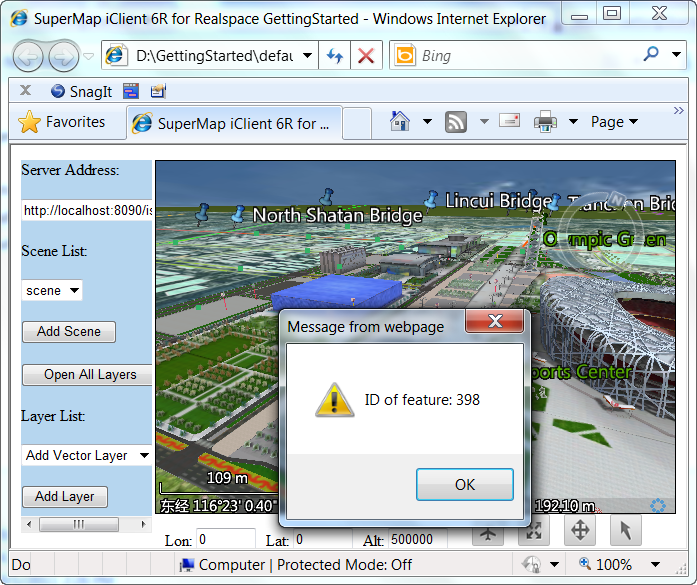The image size is (697, 585).
Task: Click the Read Mail envelope icon
Action: tap(510, 122)
